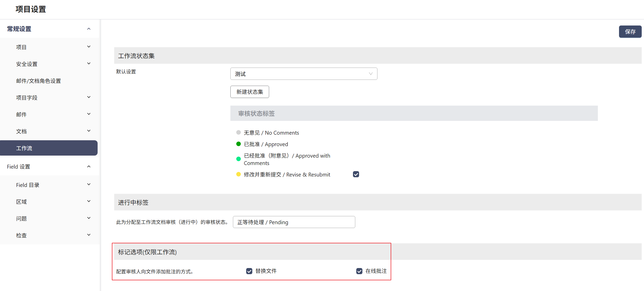Expand the 文档 submenu chevron

[89, 131]
